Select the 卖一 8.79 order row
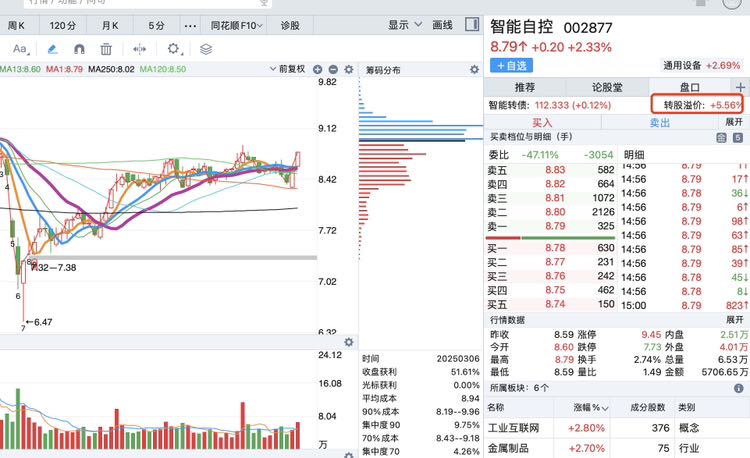 coord(551,226)
